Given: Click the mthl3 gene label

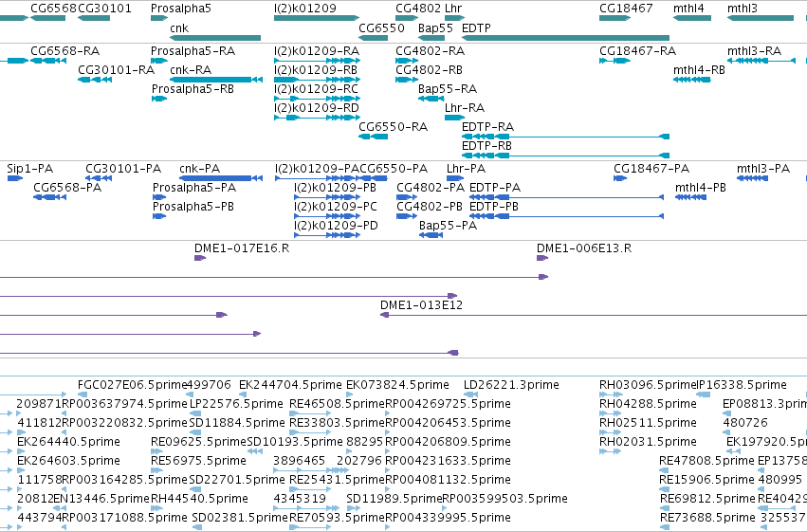Looking at the screenshot, I should point(743,9).
